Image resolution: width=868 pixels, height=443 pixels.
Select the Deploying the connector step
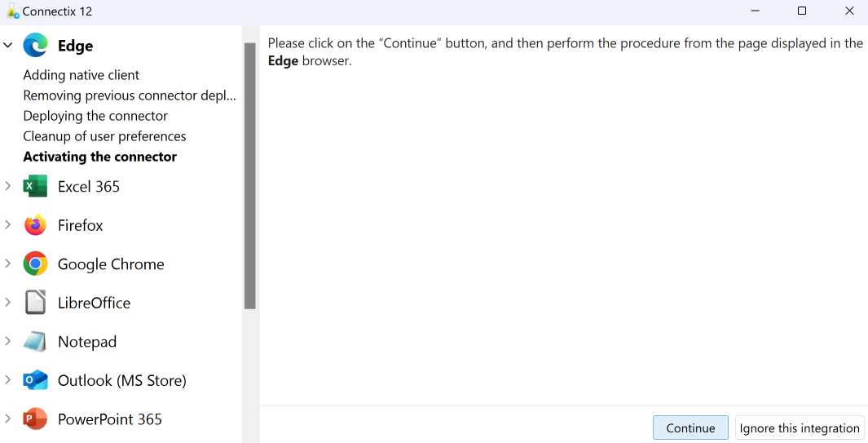pyautogui.click(x=95, y=116)
